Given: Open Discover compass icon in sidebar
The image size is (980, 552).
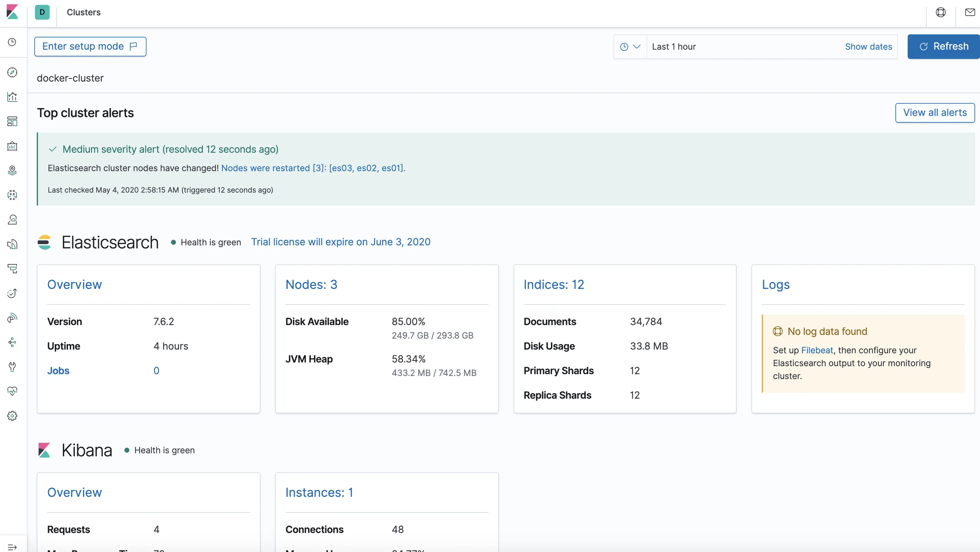Looking at the screenshot, I should tap(12, 72).
